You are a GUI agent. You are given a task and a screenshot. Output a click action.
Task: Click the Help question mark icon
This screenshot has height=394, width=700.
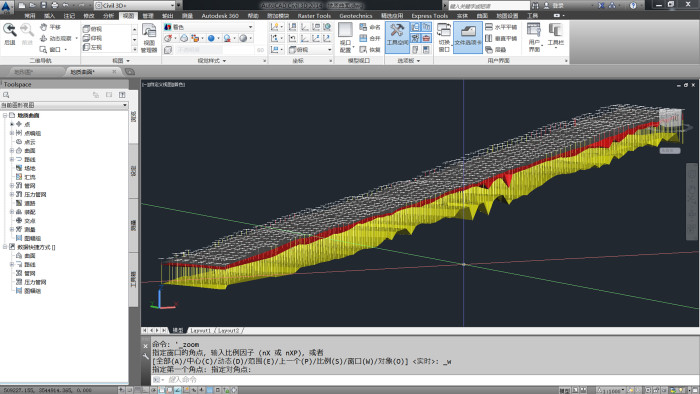click(x=633, y=6)
